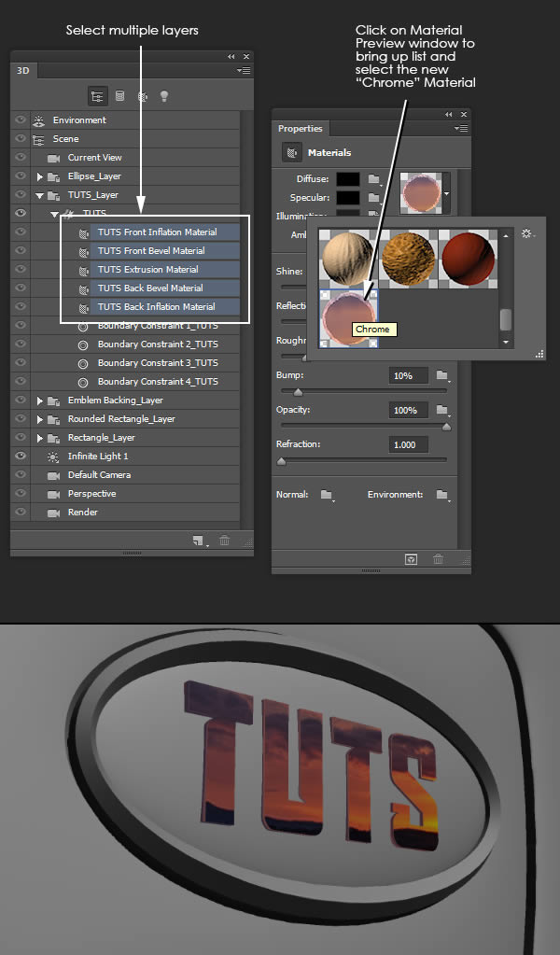Filter 3D panel by lights
Viewport: 560px width, 955px height.
tap(163, 95)
